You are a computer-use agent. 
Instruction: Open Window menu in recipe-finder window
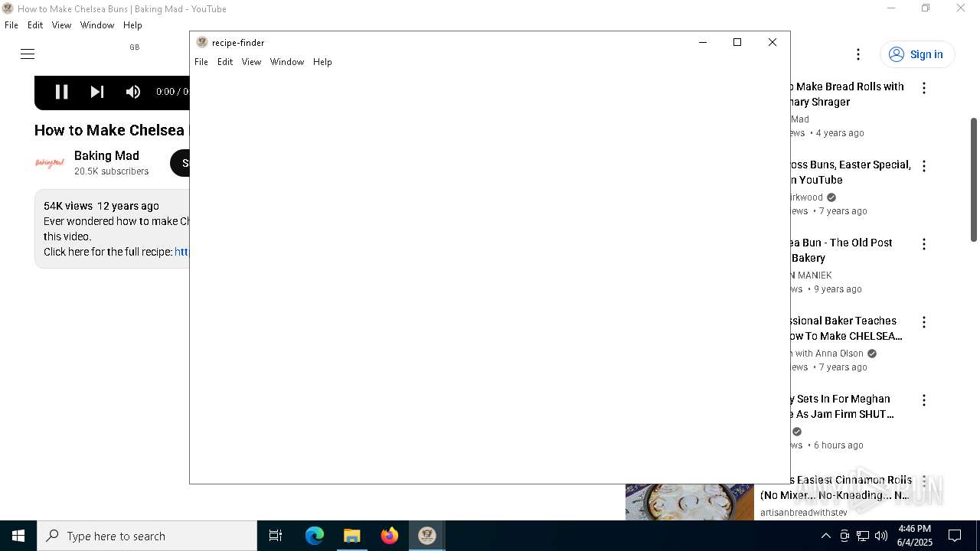[x=287, y=62]
